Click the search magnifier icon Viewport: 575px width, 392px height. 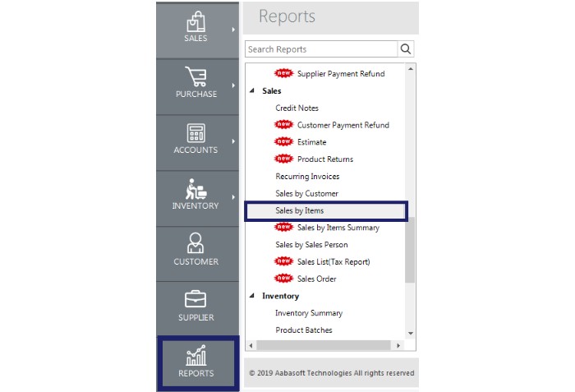406,48
